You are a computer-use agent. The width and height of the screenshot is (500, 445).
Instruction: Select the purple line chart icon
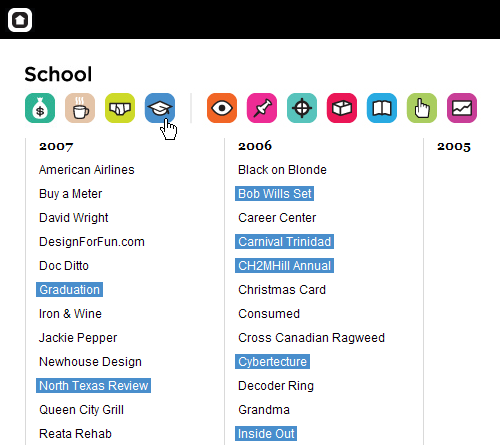pyautogui.click(x=462, y=108)
